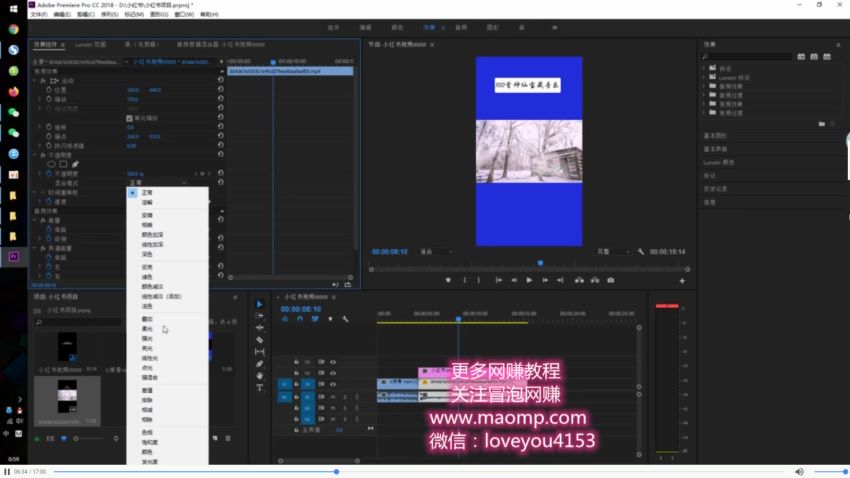This screenshot has height=478, width=850.
Task: Click the Extract button
Action: point(595,280)
